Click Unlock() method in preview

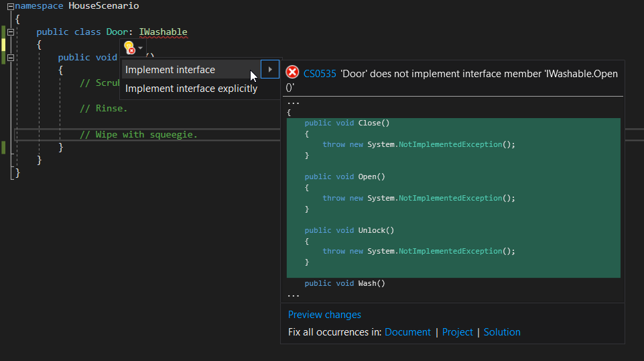click(376, 230)
